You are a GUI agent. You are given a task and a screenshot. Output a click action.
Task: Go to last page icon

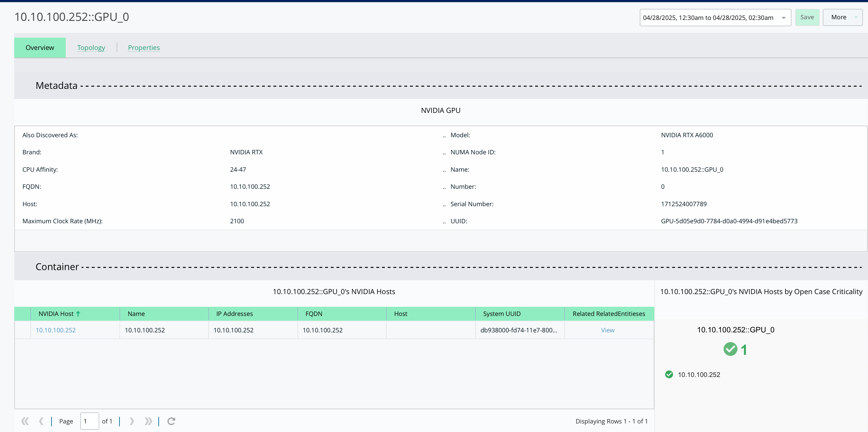pyautogui.click(x=148, y=421)
